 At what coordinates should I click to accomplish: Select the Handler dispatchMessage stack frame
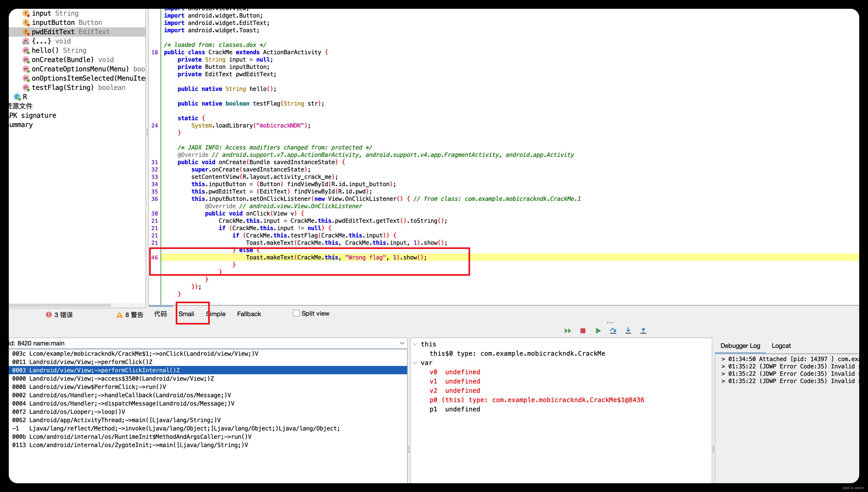(x=208, y=404)
